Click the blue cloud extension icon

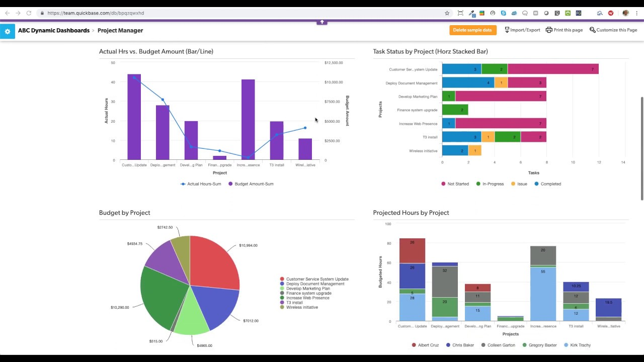(514, 13)
